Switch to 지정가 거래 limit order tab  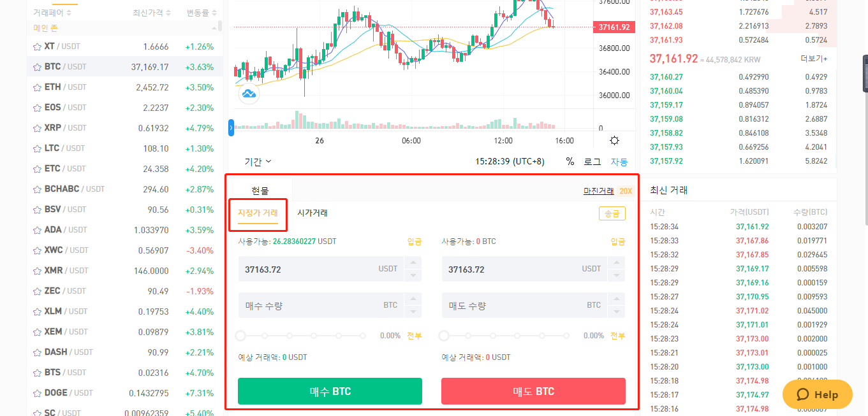[x=258, y=213]
